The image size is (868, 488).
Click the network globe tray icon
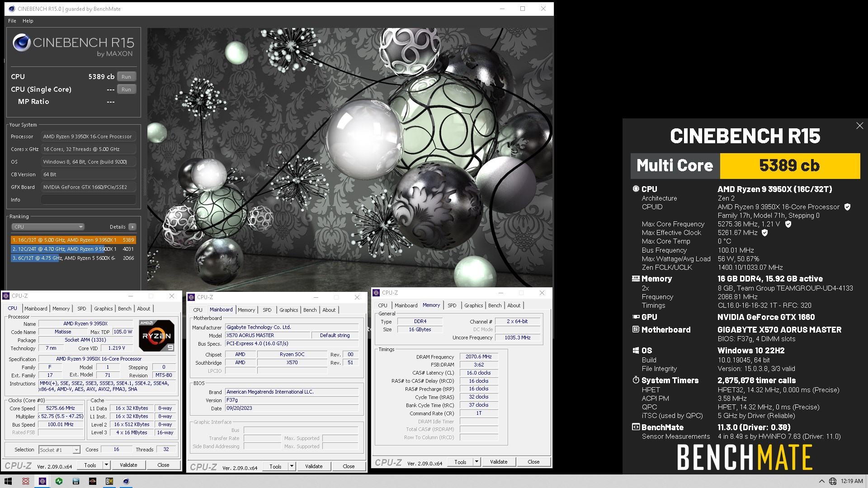[x=833, y=481]
